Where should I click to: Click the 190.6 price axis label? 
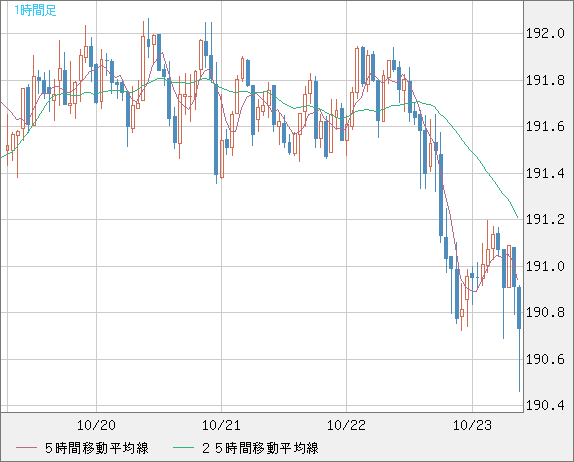(x=545, y=359)
